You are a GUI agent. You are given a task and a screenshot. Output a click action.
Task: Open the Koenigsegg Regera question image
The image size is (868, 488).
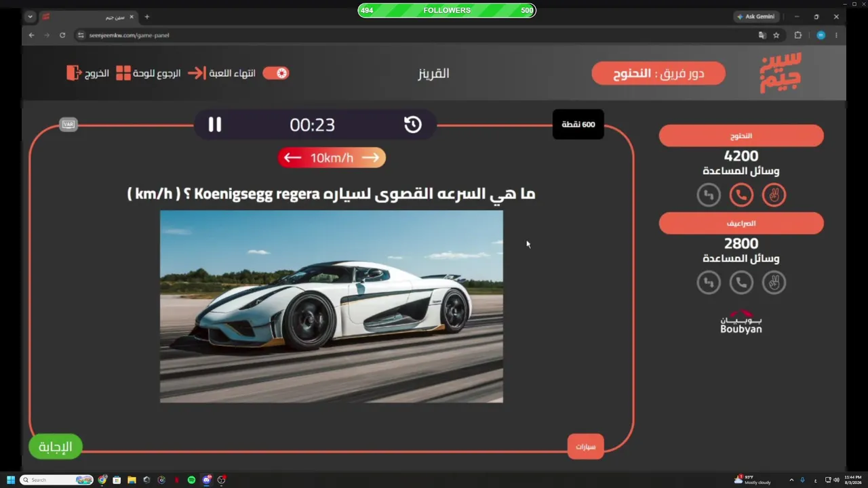point(332,306)
